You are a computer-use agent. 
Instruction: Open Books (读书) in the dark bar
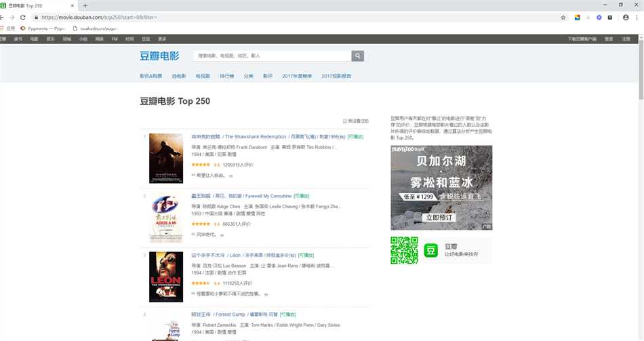tap(18, 39)
